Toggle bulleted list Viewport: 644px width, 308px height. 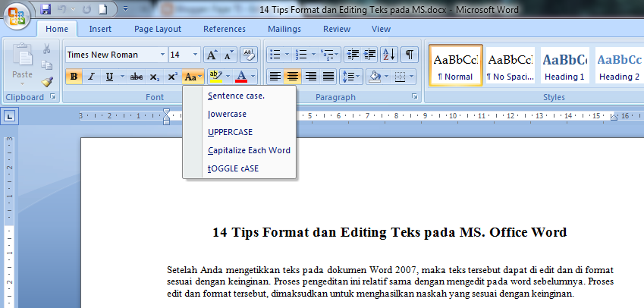[275, 55]
